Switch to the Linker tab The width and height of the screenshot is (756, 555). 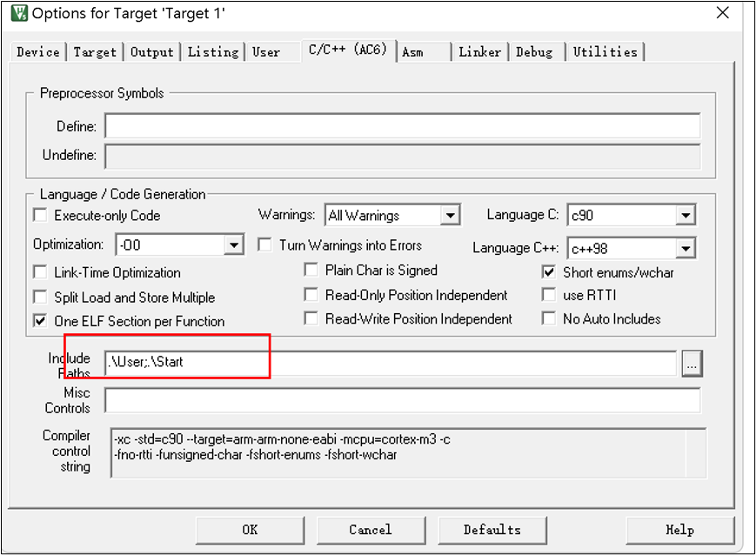[x=479, y=52]
